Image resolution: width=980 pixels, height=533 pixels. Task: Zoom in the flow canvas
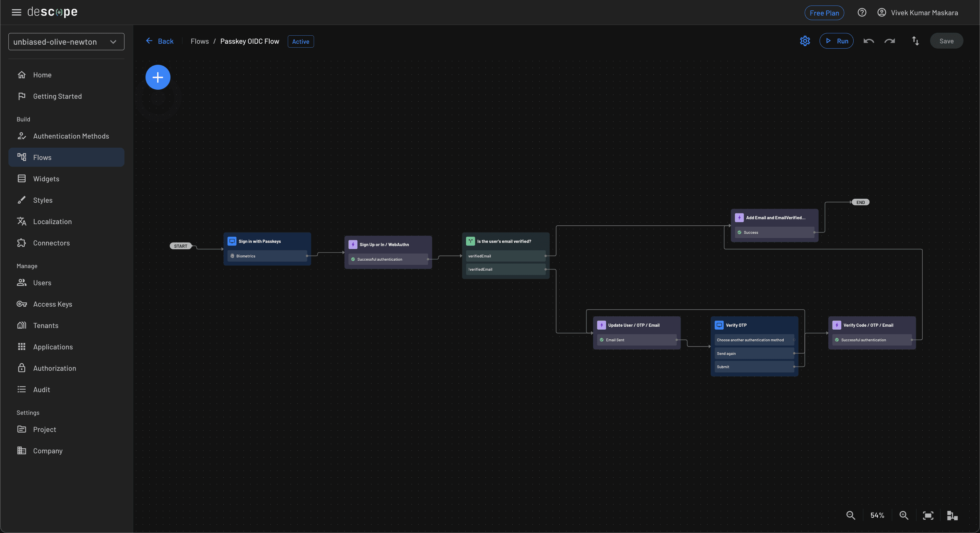[904, 515]
